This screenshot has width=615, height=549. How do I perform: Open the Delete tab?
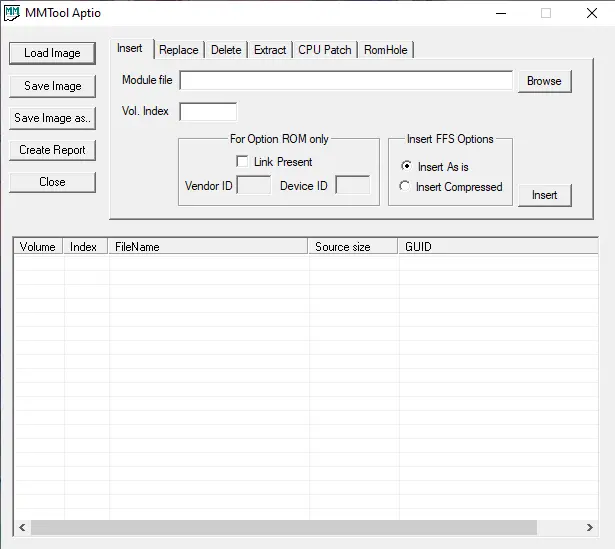[x=226, y=50]
